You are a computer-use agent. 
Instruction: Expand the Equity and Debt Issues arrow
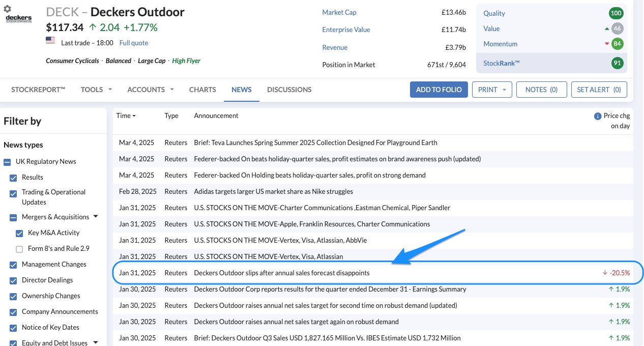95,343
